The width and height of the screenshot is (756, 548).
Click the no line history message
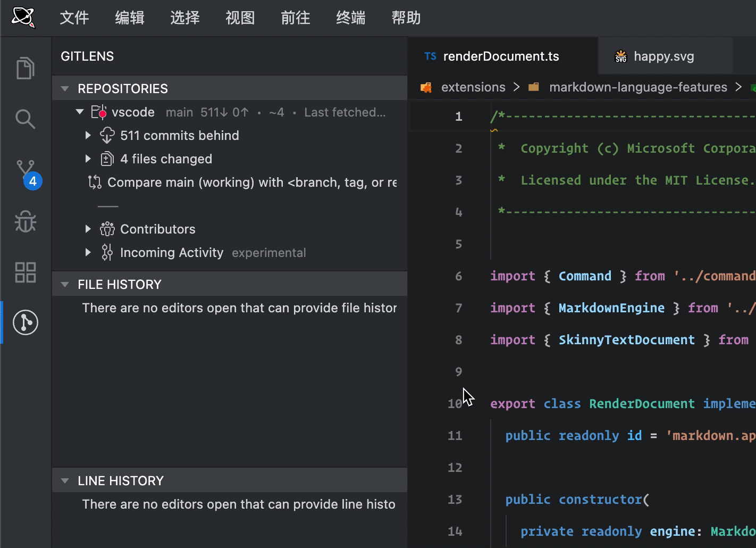click(x=239, y=504)
